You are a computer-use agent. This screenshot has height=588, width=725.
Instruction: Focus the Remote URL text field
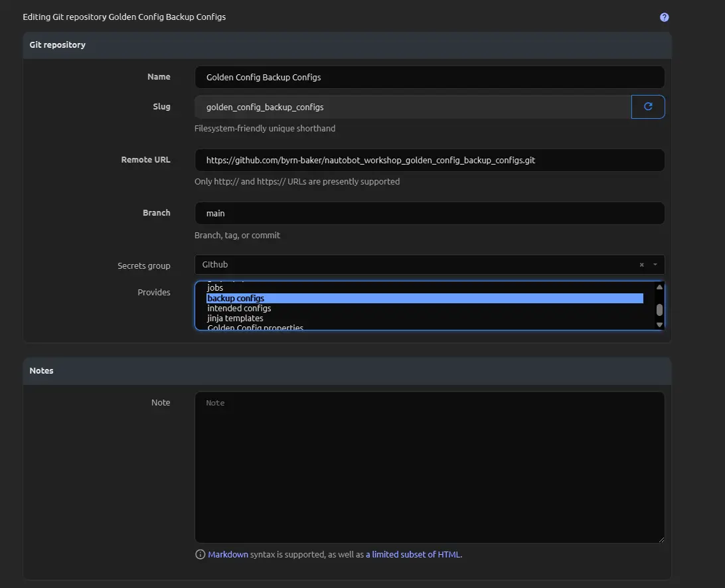[x=430, y=160]
